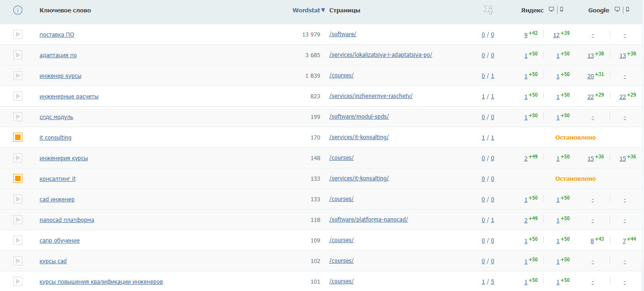
Task: Click the sum-users icon in header
Action: 488,10
